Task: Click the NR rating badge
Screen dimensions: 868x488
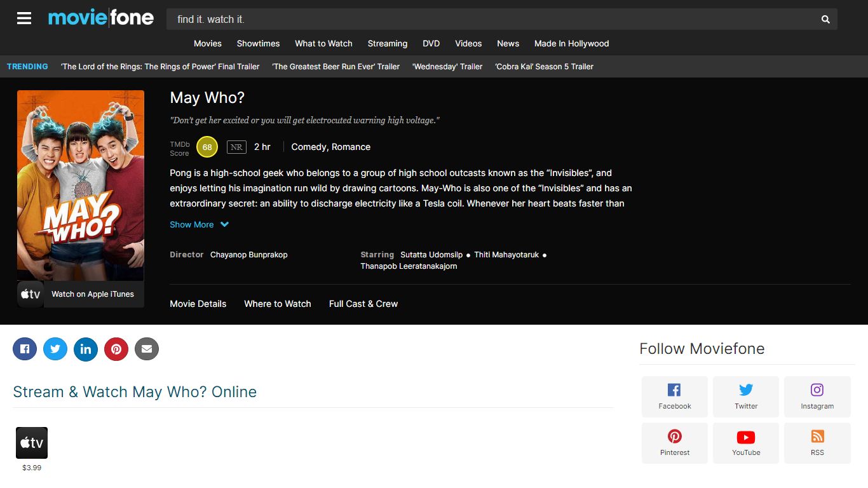Action: (x=236, y=147)
